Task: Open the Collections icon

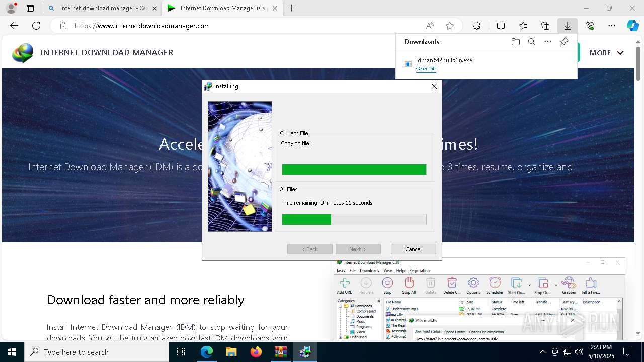Action: (545, 26)
